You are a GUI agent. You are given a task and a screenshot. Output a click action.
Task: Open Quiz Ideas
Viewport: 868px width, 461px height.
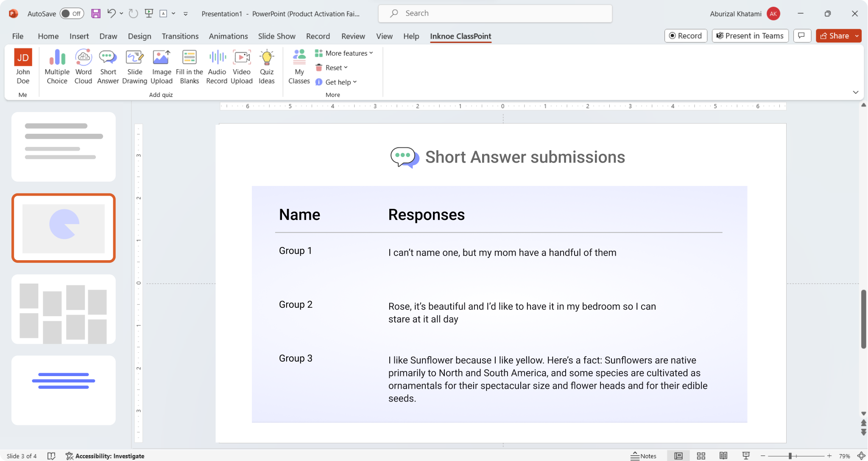click(x=266, y=66)
